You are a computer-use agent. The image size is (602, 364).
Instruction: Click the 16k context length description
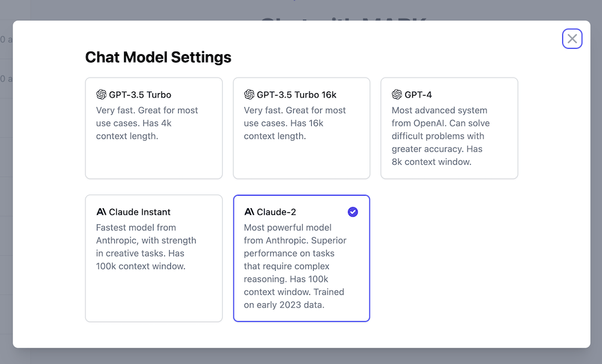pos(295,123)
